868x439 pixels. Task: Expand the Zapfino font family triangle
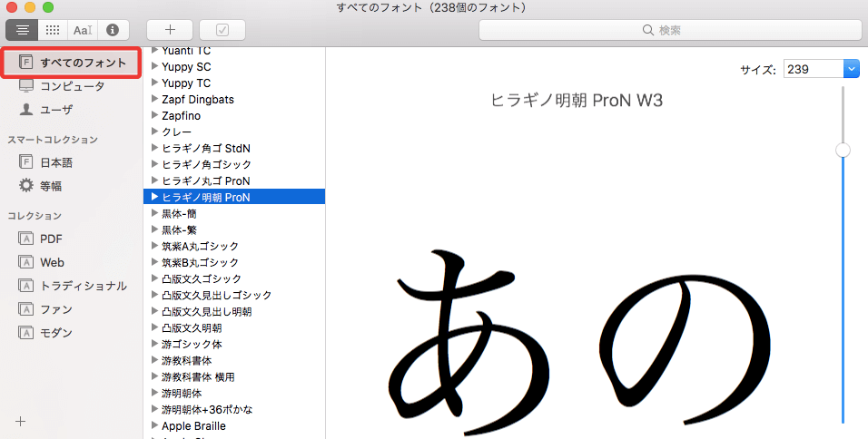click(155, 116)
